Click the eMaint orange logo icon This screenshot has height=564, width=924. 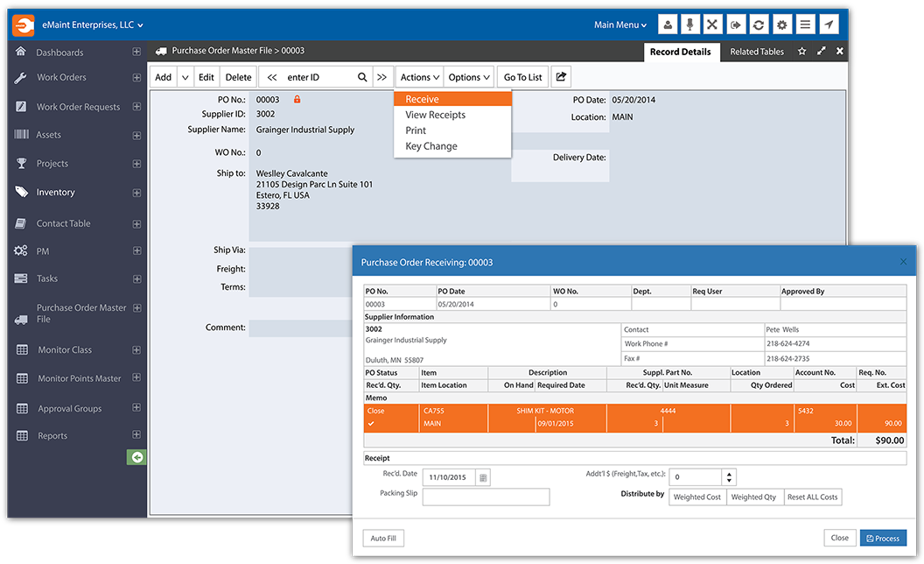coord(24,25)
